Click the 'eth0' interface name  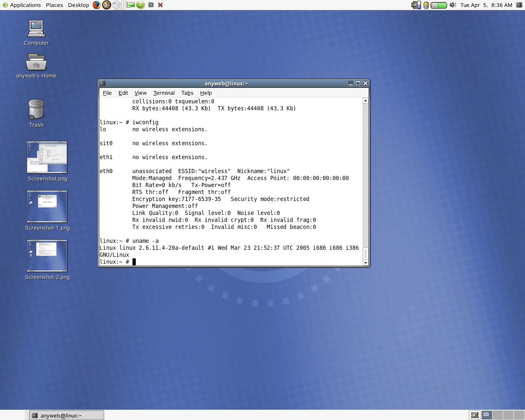click(106, 171)
